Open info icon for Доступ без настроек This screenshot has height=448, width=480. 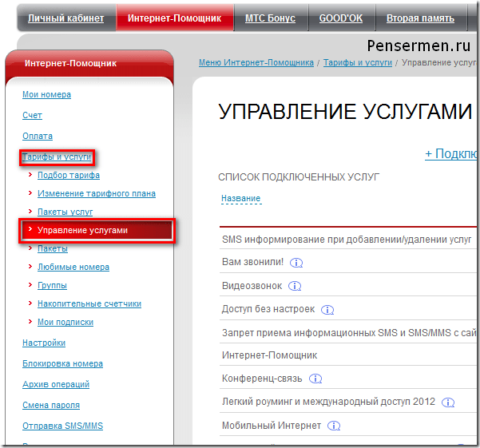[327, 310]
